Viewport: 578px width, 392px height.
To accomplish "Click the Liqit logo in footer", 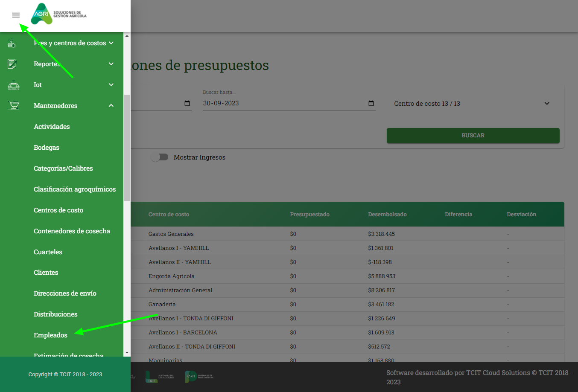I will pos(160,377).
